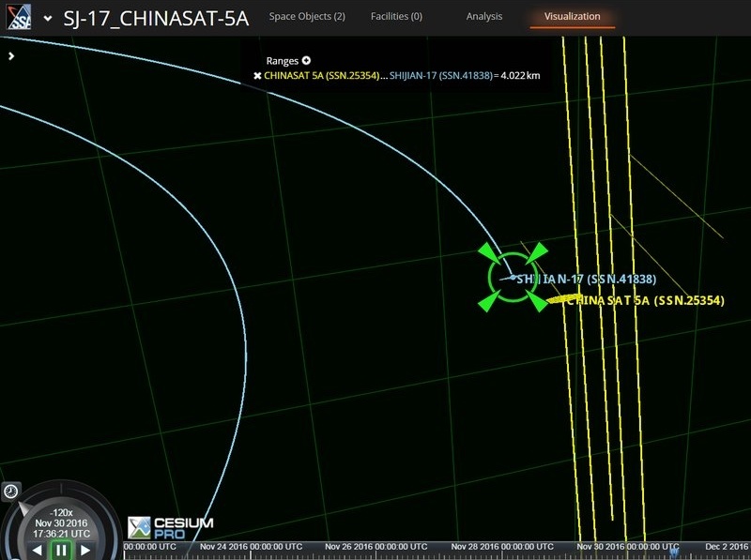Screen dimensions: 751x560
Task: Play animation forward
Action: (85, 551)
